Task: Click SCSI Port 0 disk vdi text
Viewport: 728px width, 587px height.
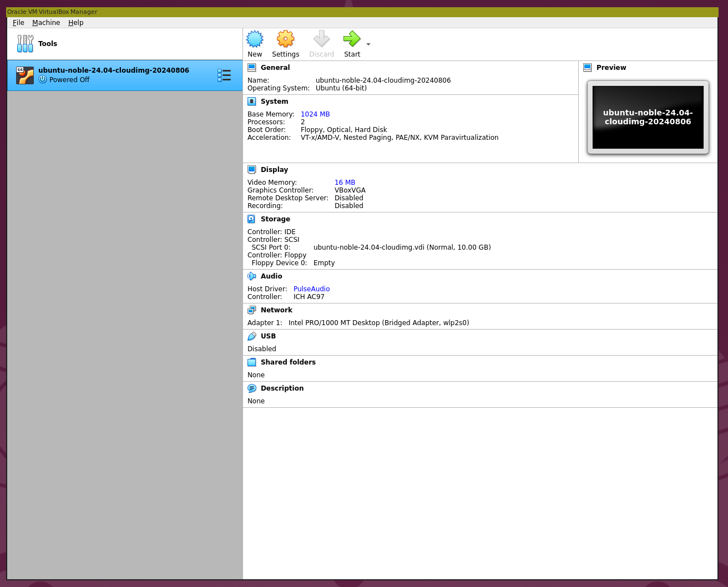Action: (x=402, y=247)
